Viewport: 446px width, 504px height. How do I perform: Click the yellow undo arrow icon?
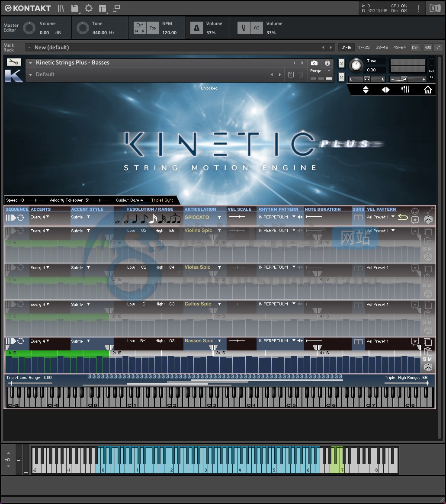point(403,217)
